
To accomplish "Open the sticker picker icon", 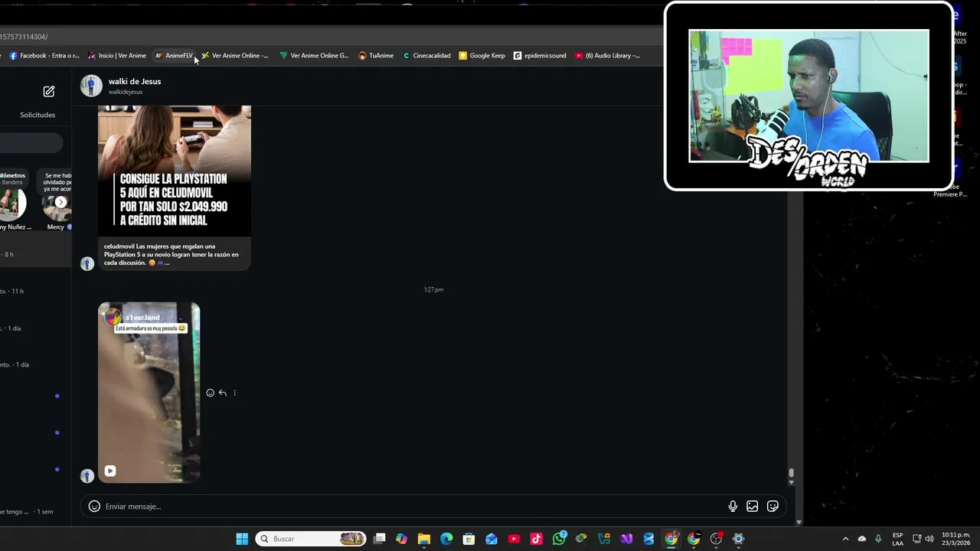I will click(x=773, y=506).
